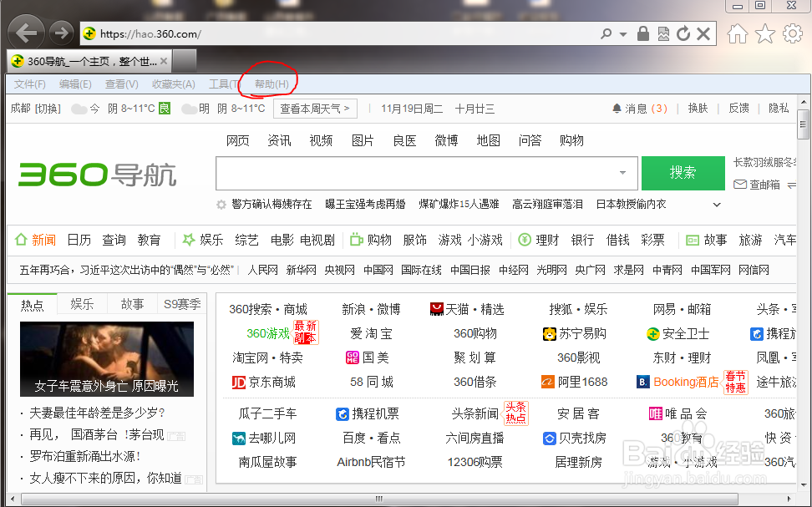Open a new blank tab button

[185, 61]
